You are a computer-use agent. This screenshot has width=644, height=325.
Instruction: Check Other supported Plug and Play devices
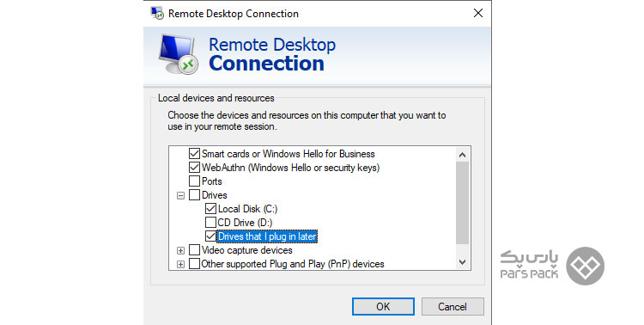click(194, 264)
